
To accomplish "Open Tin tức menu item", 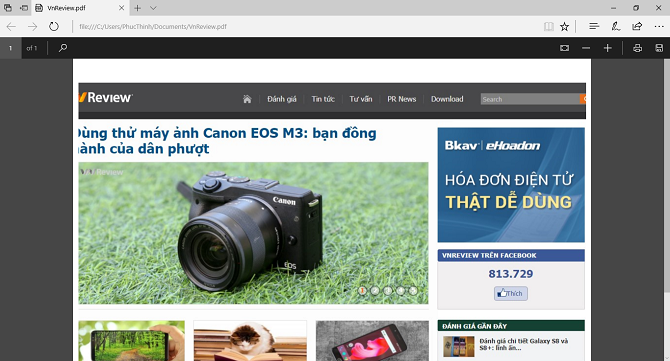I will [323, 99].
